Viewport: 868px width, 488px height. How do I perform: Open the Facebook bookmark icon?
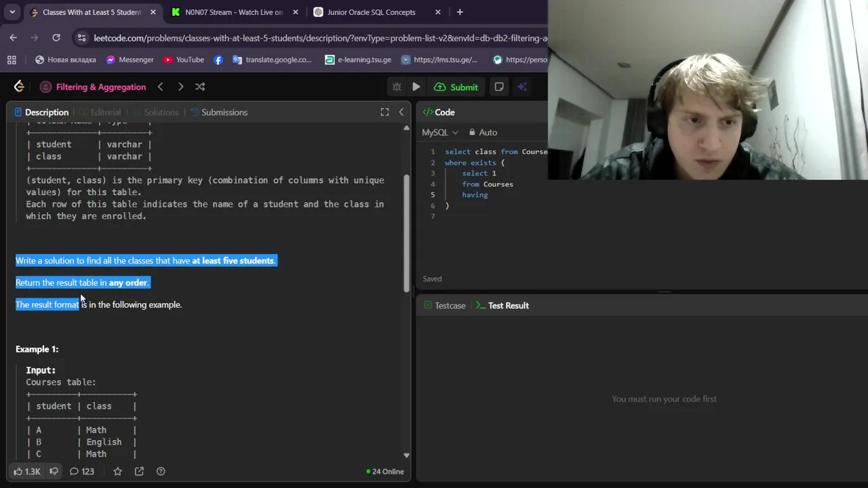click(218, 60)
